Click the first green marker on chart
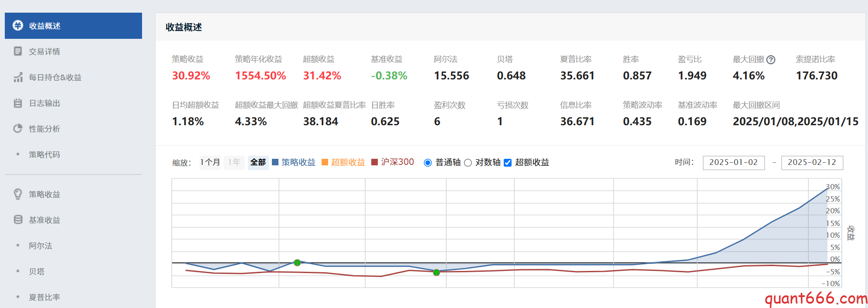The image size is (868, 308). 297,263
